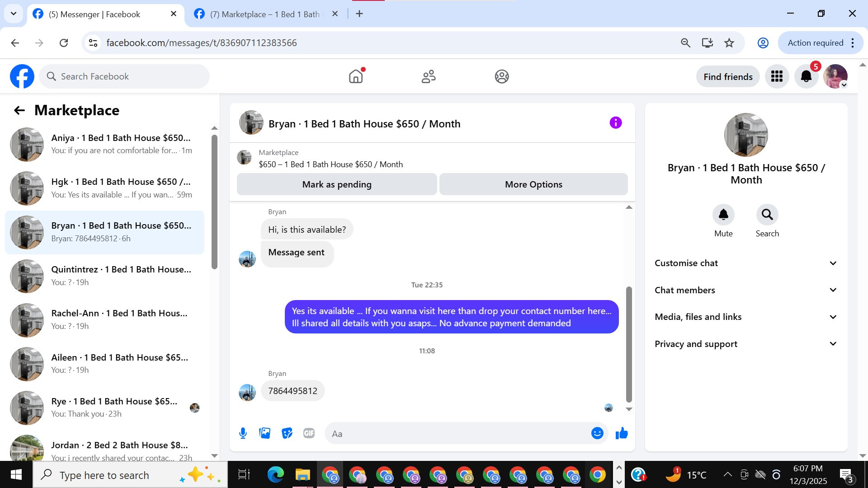The image size is (868, 488).
Task: Open the Facebook home logo
Action: tap(22, 76)
